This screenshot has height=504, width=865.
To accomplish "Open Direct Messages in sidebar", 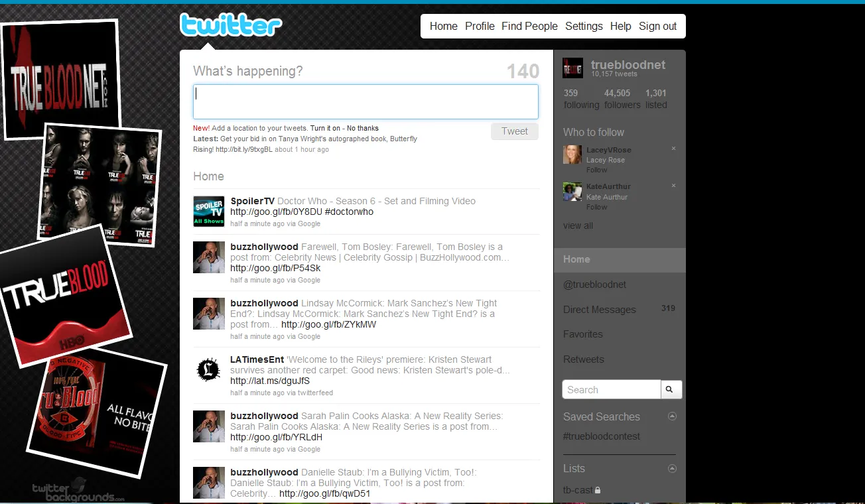I will 599,310.
